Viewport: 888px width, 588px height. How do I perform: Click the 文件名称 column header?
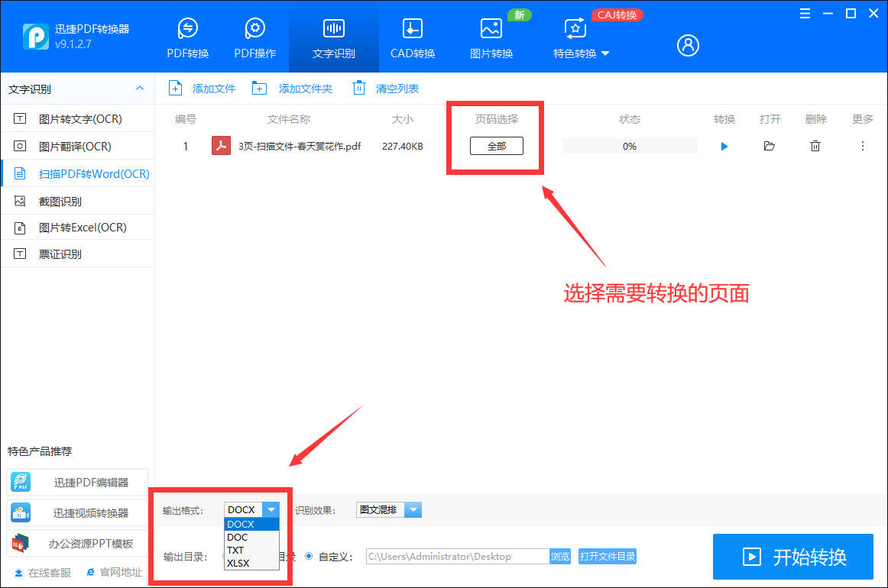coord(289,119)
